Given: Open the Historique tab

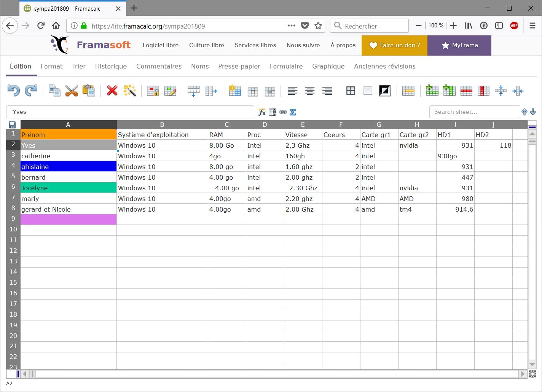Looking at the screenshot, I should pyautogui.click(x=111, y=66).
